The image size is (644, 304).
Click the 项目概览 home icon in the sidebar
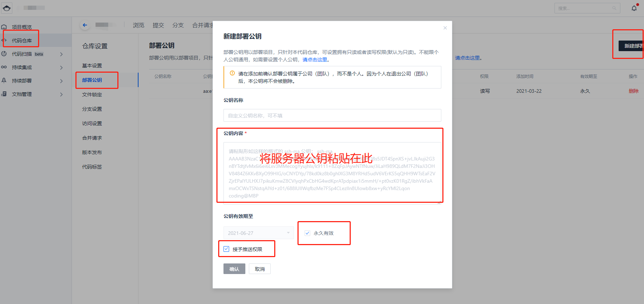[x=4, y=27]
